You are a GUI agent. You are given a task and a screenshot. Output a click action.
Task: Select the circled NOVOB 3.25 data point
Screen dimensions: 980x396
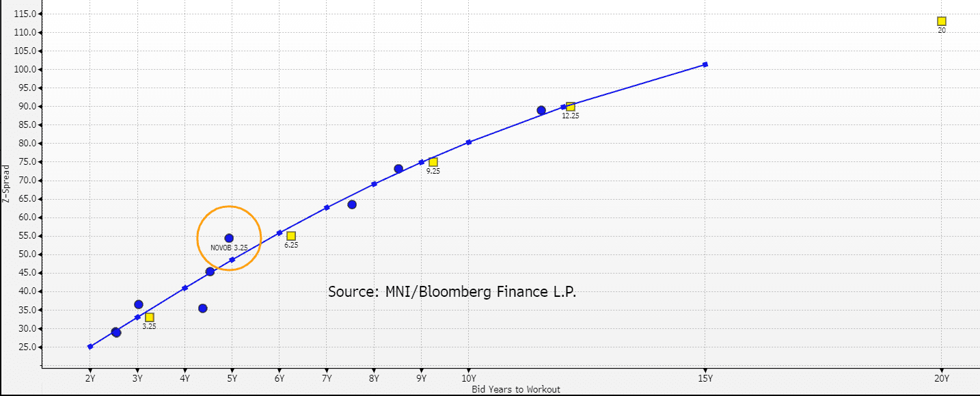(x=228, y=237)
